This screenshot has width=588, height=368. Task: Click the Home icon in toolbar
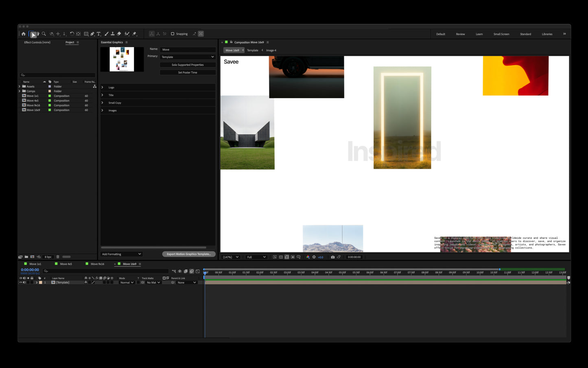tap(23, 34)
